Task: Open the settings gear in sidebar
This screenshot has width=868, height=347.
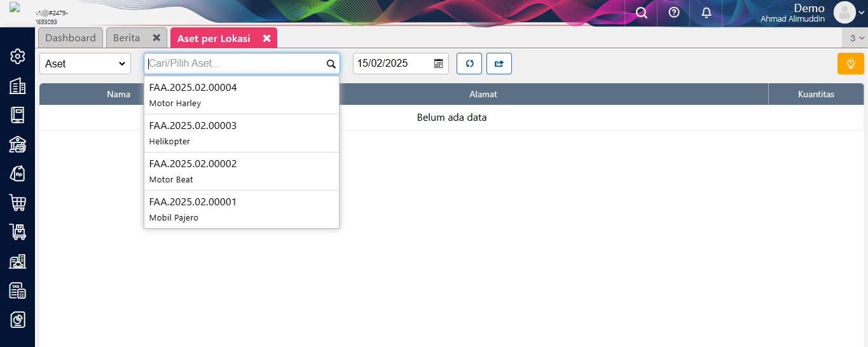Action: click(18, 57)
